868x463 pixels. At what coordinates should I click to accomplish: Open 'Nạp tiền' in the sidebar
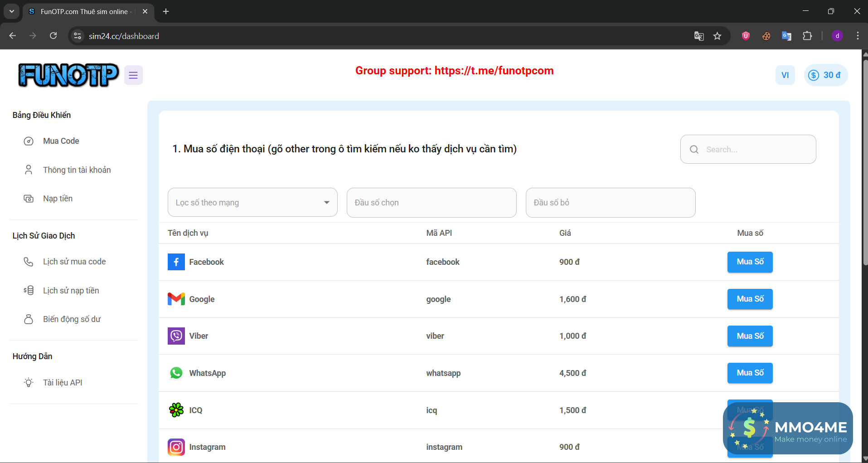click(58, 199)
